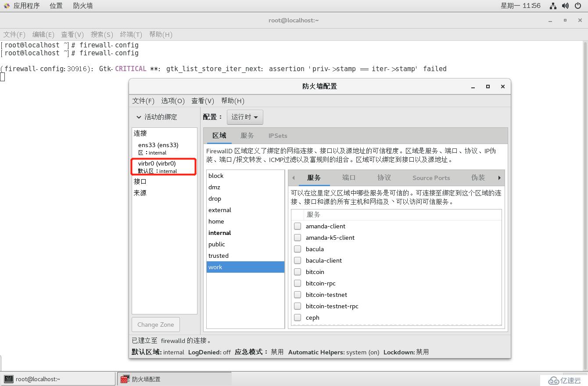Minimize the root@localhost terminal window
The width and height of the screenshot is (588, 386).
click(550, 21)
